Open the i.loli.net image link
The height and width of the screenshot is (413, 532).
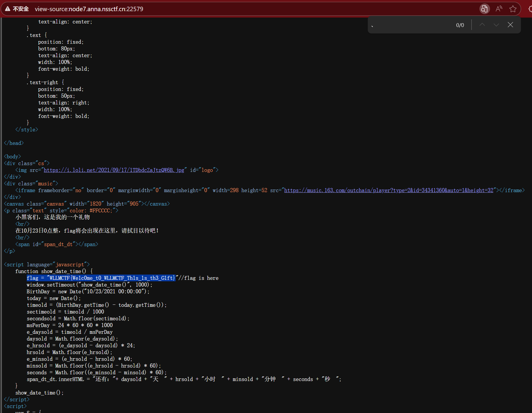(114, 170)
